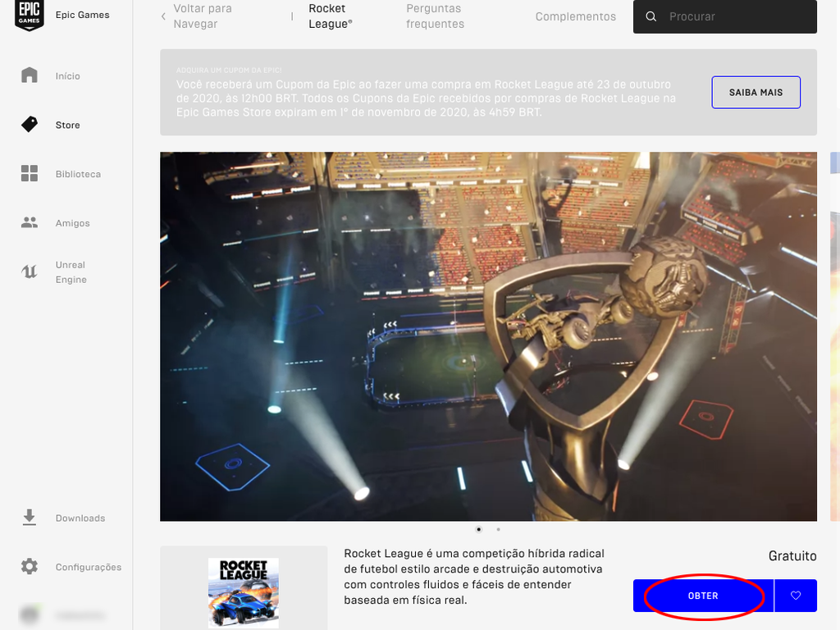Click the Rocket League stadium trailer image
Image resolution: width=840 pixels, height=630 pixels.
489,336
